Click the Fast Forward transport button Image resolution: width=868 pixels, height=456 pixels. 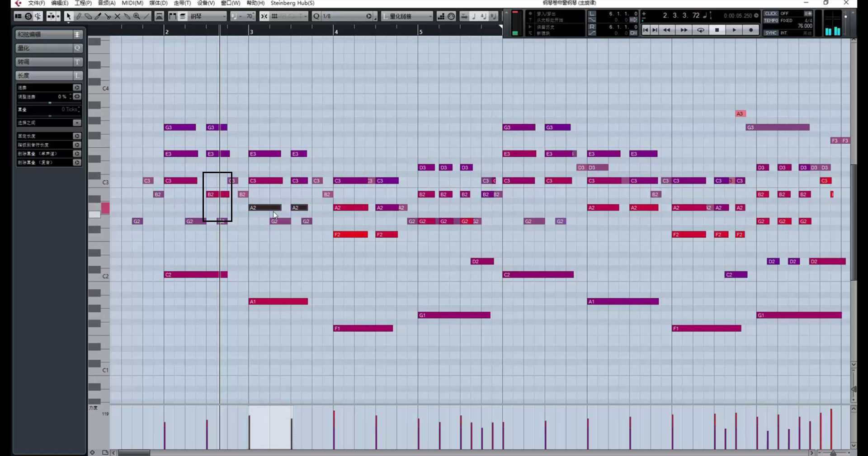click(x=684, y=30)
